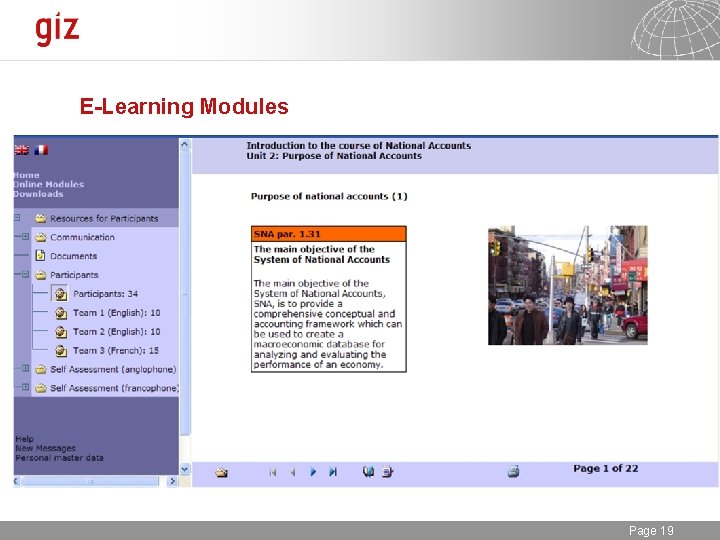
Task: Click the 'SNA par. 1.31' orange header
Action: click(x=329, y=234)
